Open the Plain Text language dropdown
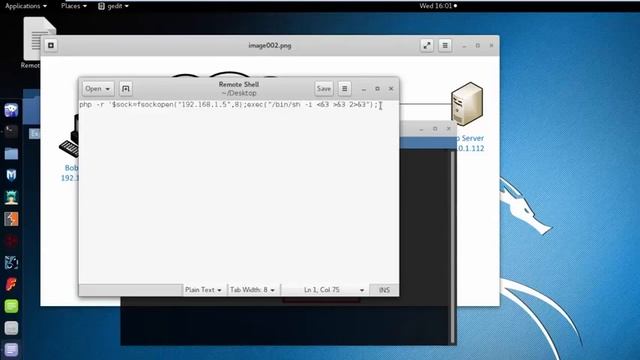 pyautogui.click(x=203, y=290)
